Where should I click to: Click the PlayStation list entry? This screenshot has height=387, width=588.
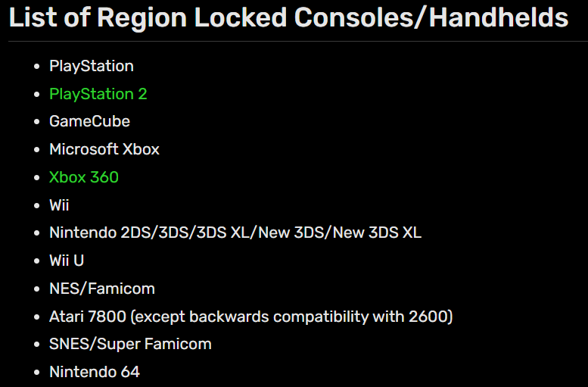[x=91, y=66]
